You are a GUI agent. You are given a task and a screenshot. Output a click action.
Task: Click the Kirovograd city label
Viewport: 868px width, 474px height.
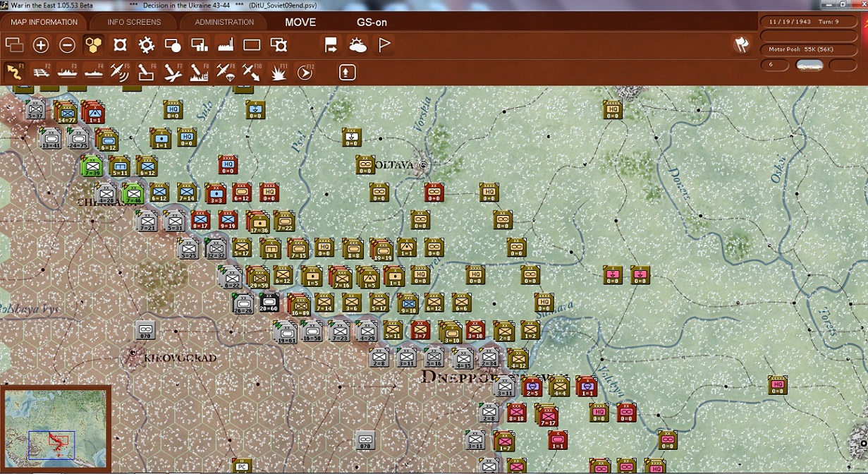point(180,358)
